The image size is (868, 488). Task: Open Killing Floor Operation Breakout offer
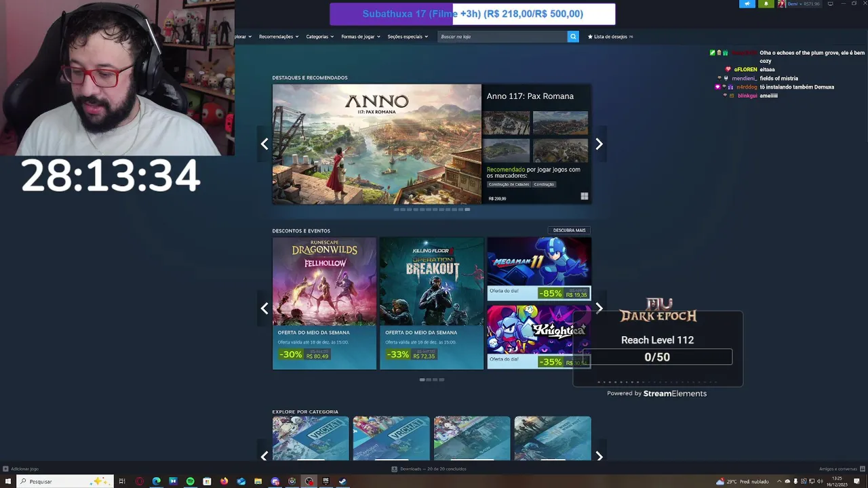431,303
